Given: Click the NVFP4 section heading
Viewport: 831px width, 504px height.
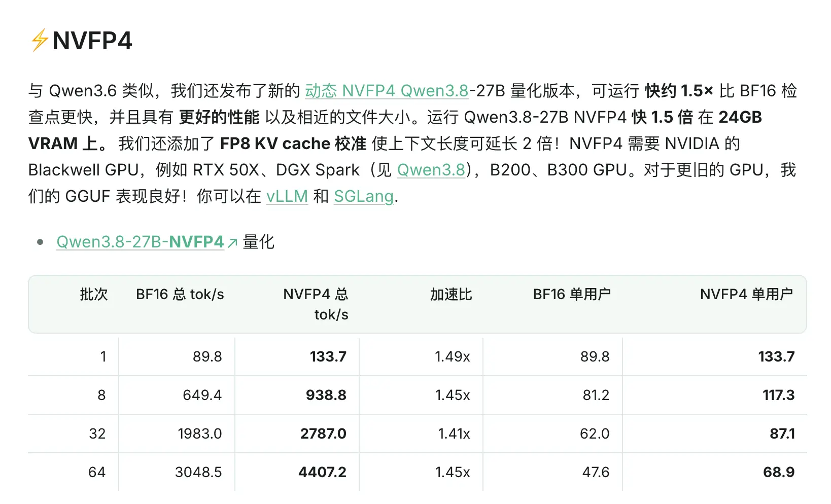Looking at the screenshot, I should [92, 41].
